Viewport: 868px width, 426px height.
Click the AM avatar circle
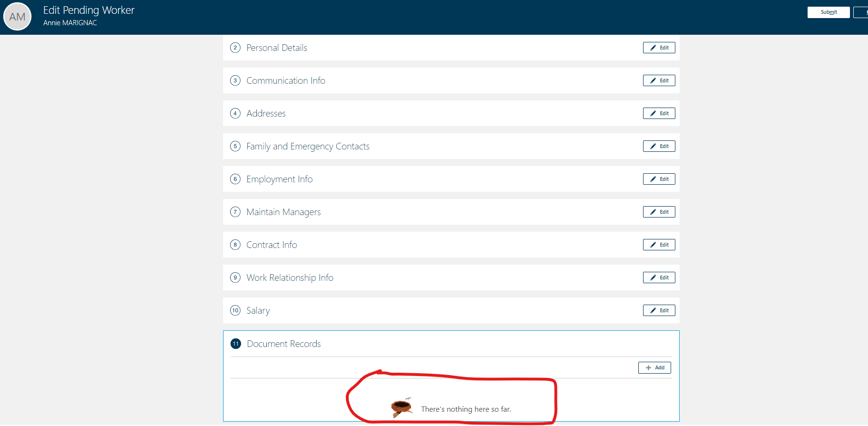pos(18,17)
